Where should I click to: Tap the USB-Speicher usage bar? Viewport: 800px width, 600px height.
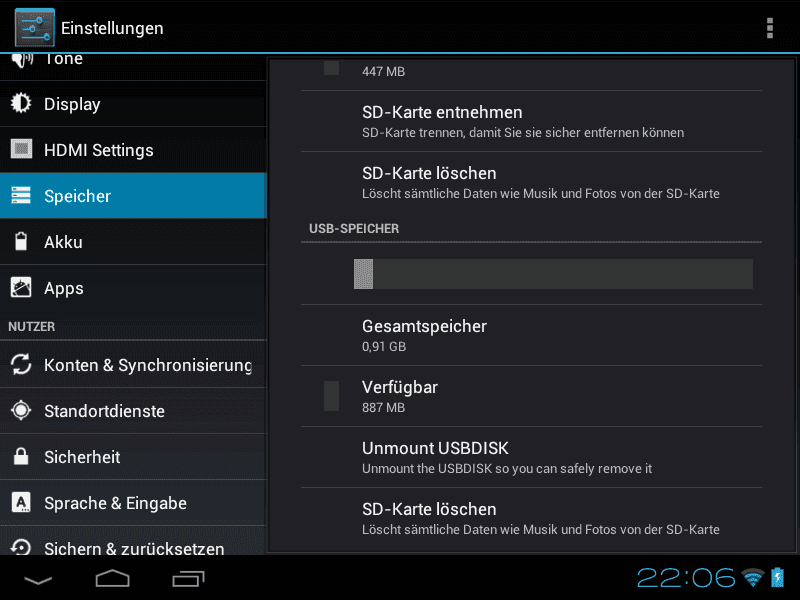553,274
